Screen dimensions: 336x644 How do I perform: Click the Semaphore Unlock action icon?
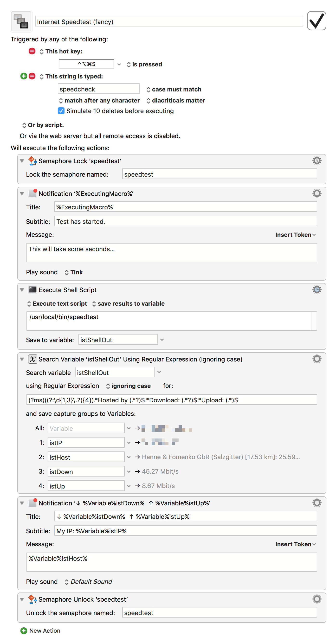(32, 599)
